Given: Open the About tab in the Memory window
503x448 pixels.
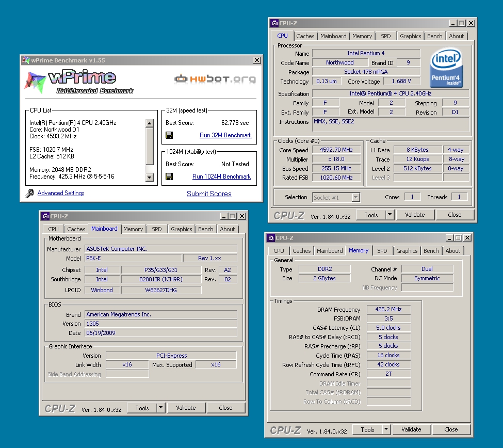Looking at the screenshot, I should pos(452,251).
